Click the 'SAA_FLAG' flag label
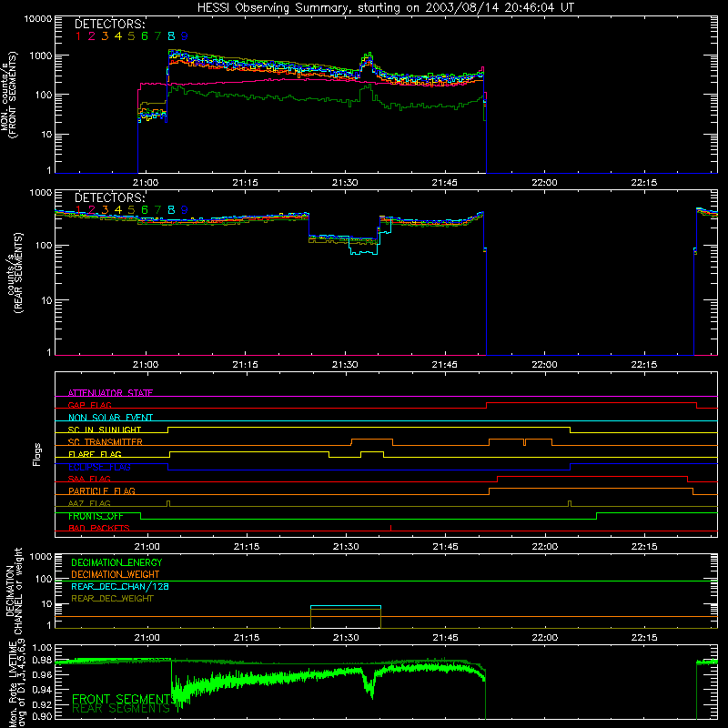The image size is (728, 728). tap(89, 479)
